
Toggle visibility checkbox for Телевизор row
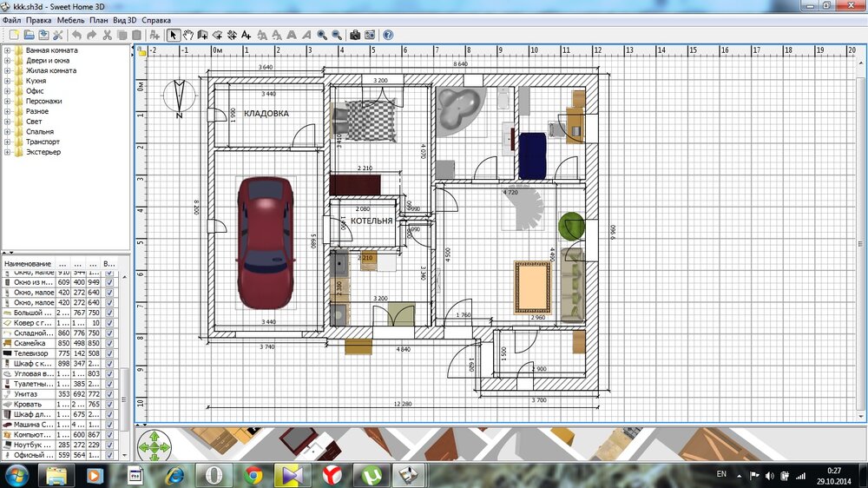(109, 353)
